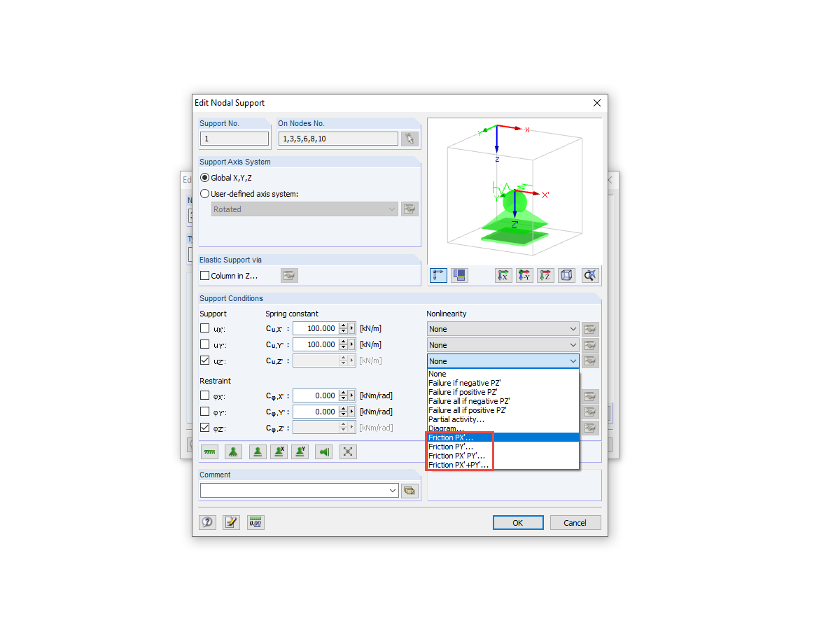The image size is (840, 630).
Task: Check the φX' restraint checkbox
Action: click(x=205, y=395)
